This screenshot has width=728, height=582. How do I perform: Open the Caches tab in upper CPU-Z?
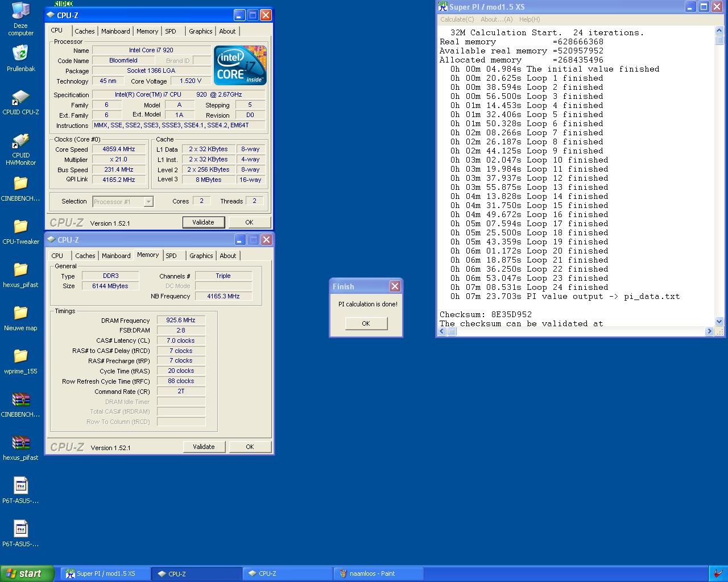pyautogui.click(x=85, y=31)
